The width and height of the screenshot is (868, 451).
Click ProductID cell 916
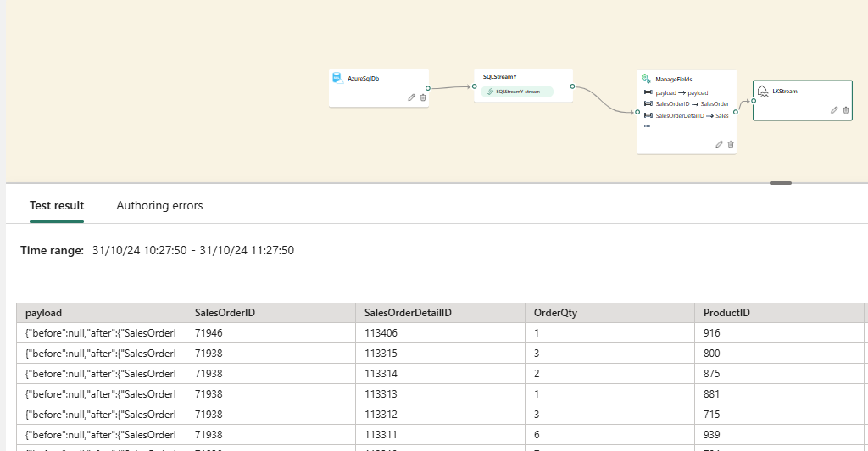(780, 333)
